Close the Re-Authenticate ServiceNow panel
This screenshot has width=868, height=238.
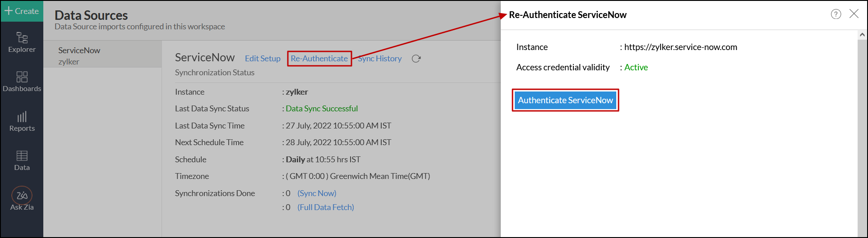coord(854,14)
